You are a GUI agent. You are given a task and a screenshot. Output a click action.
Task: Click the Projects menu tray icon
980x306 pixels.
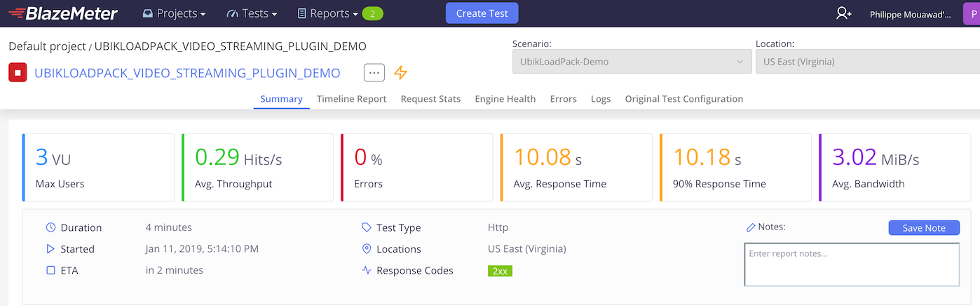(147, 13)
